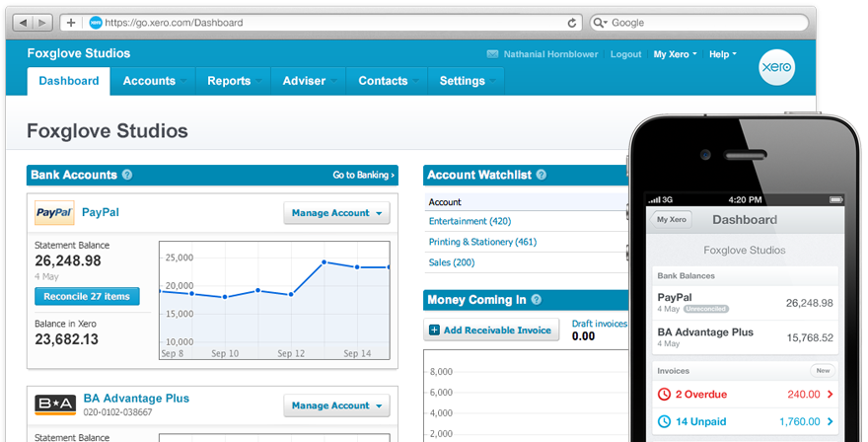Open the PayPal account name link
Screen dimensions: 868x442
101,212
